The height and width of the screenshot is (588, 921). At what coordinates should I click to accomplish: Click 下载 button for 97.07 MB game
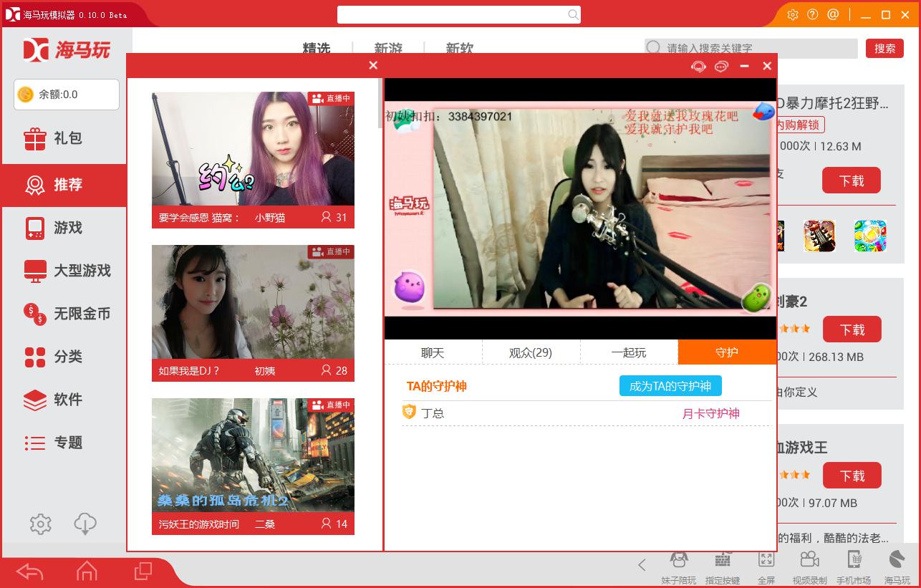[x=852, y=476]
